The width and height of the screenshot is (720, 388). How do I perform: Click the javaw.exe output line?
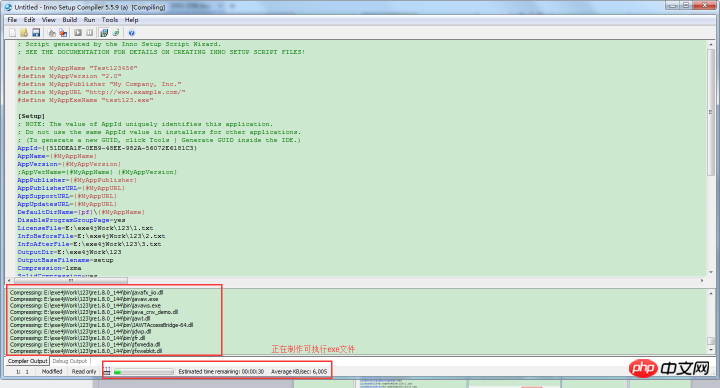(x=84, y=299)
